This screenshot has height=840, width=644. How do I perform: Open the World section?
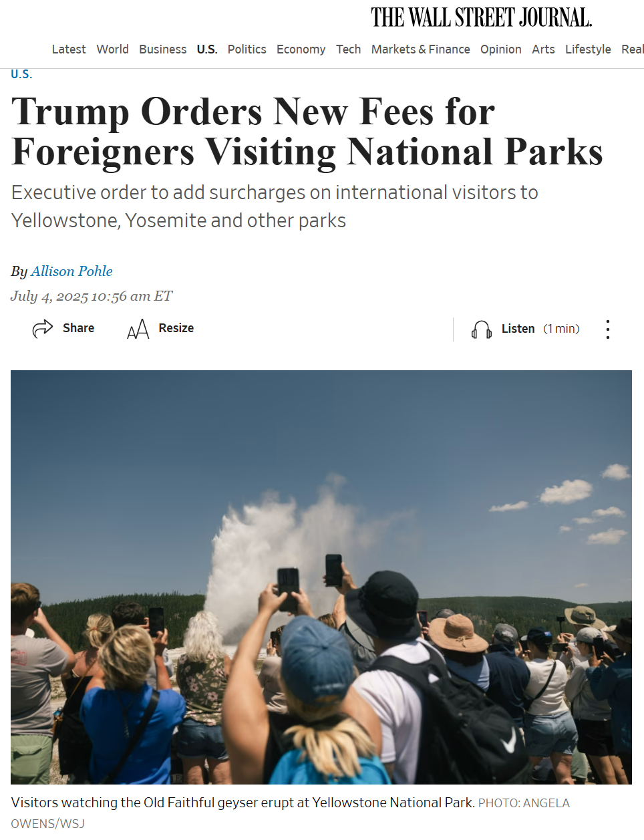(x=112, y=49)
